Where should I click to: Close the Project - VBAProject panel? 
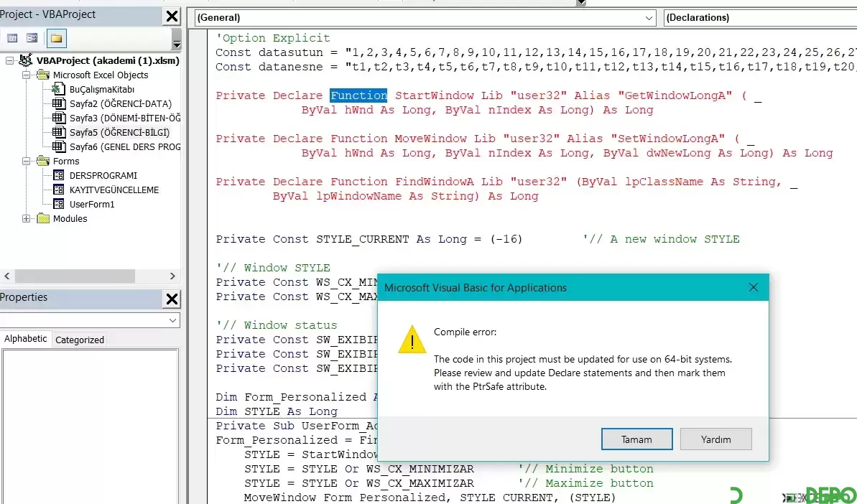[172, 17]
